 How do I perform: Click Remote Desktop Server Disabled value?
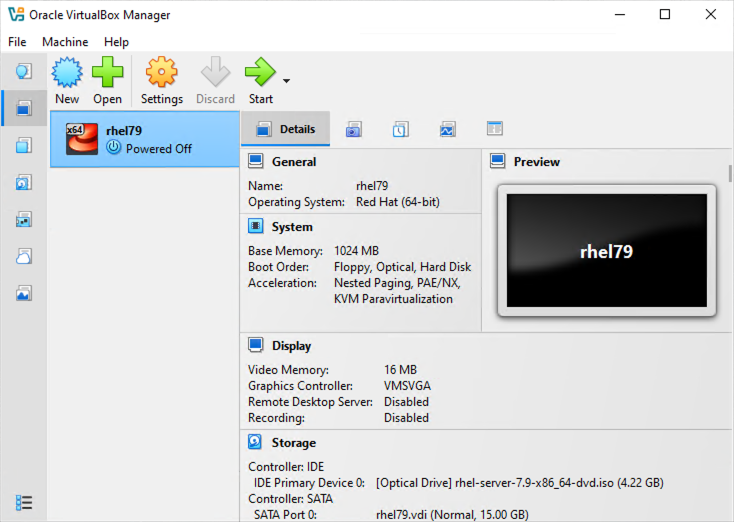click(406, 402)
